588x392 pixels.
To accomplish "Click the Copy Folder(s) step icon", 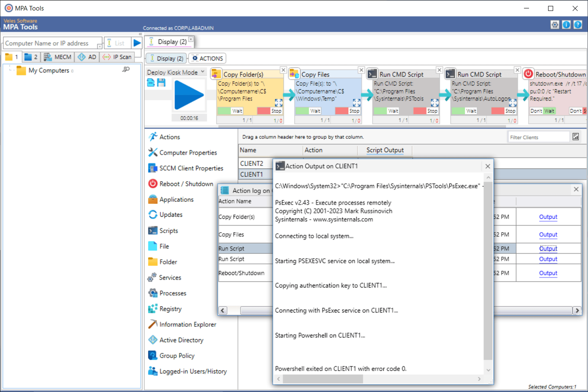I will coord(216,74).
